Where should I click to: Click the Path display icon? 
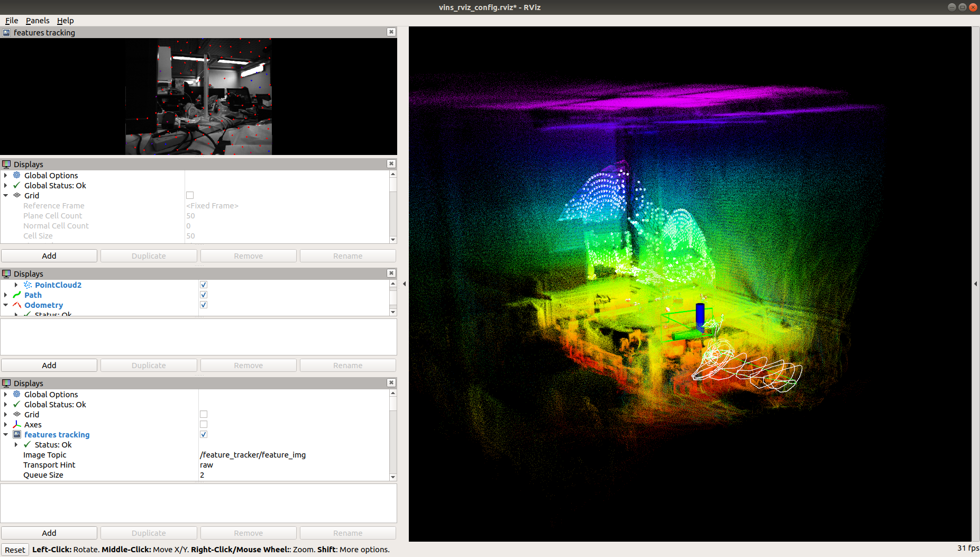17,295
